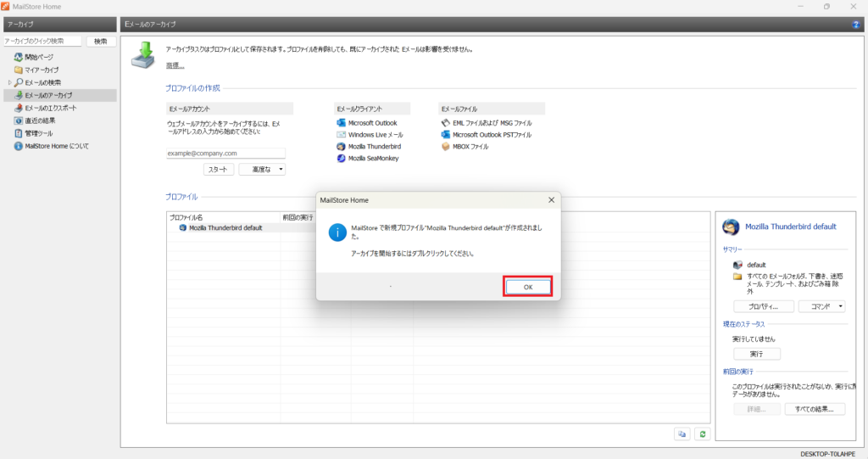This screenshot has height=459, width=868.
Task: Choose Mozilla SeaMonkey email client
Action: pos(374,158)
